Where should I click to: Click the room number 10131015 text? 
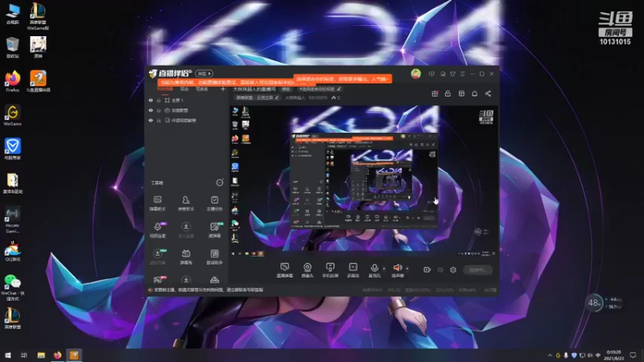click(x=317, y=97)
